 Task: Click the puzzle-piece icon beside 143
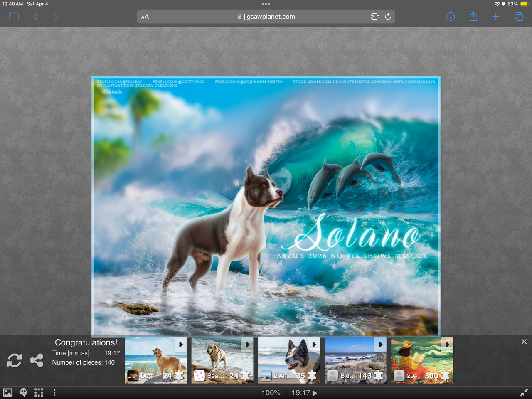coord(378,376)
